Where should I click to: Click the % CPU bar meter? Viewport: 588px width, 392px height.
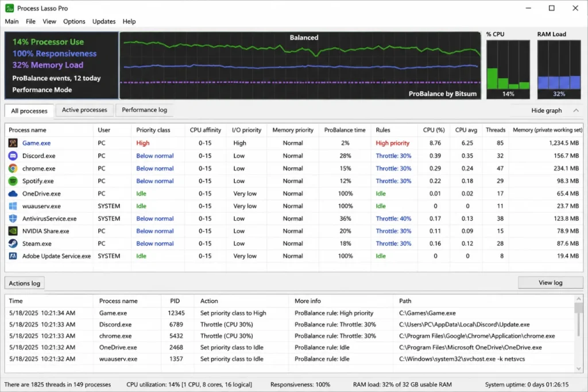508,70
